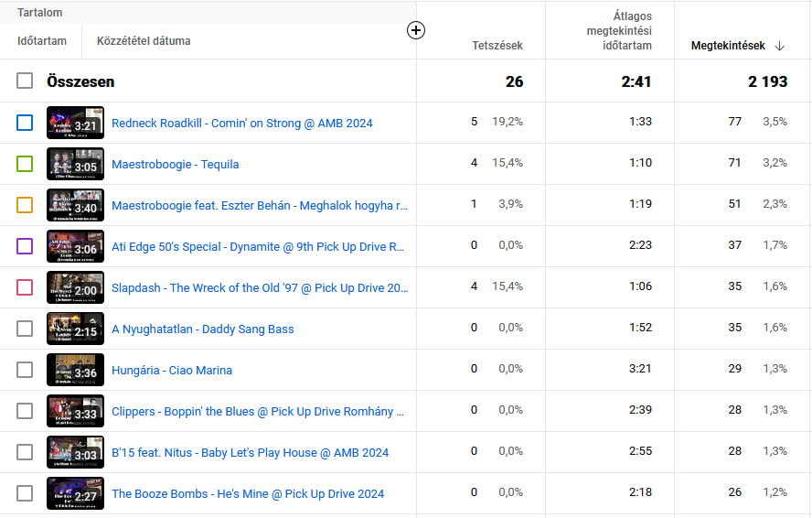Uncheck the green Maestroboogie Tequila checkbox

point(25,164)
